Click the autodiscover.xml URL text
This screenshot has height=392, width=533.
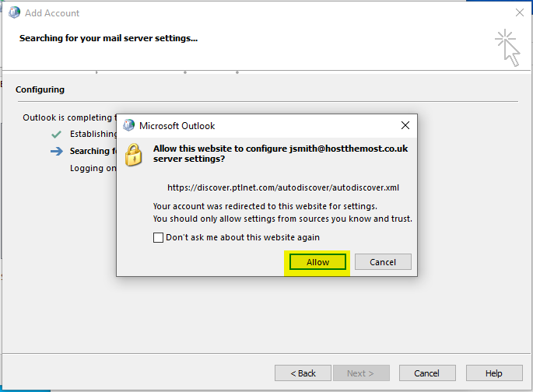pos(283,187)
